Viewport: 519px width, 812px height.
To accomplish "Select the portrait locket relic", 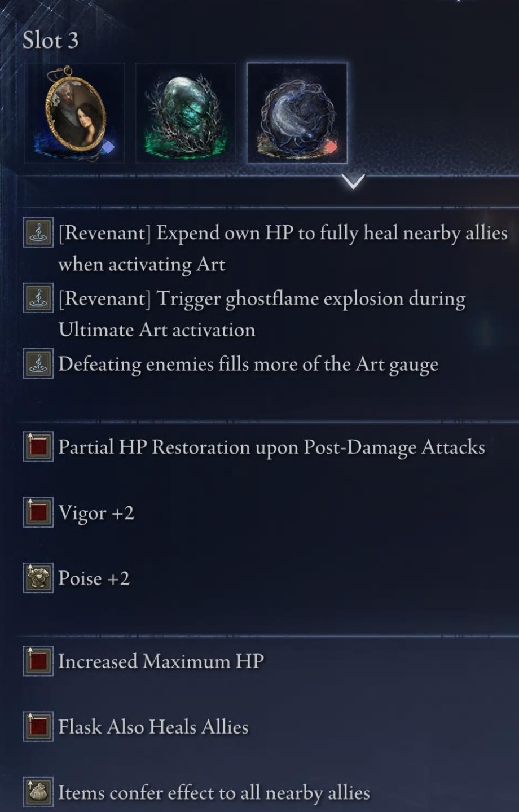I will click(74, 113).
